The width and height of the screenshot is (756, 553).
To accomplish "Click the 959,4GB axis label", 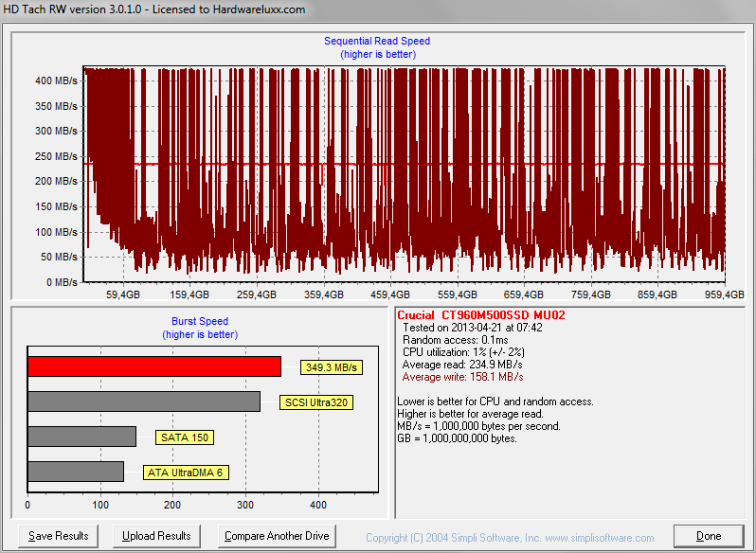I will click(x=724, y=294).
